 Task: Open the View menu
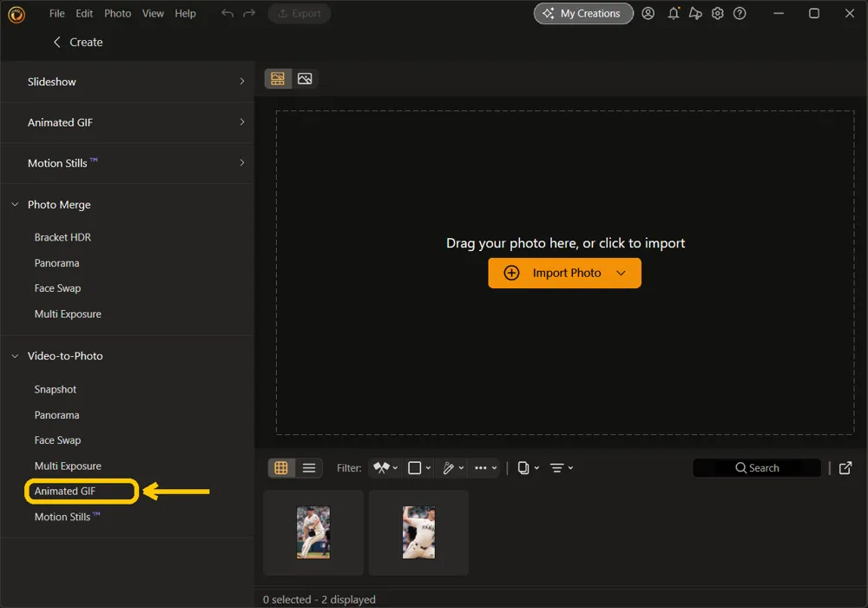click(153, 13)
